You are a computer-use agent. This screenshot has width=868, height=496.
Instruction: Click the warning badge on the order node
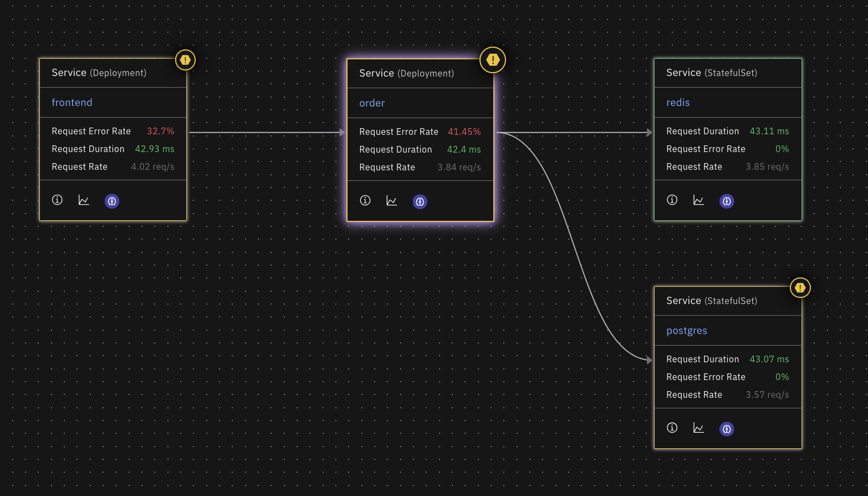coord(492,59)
